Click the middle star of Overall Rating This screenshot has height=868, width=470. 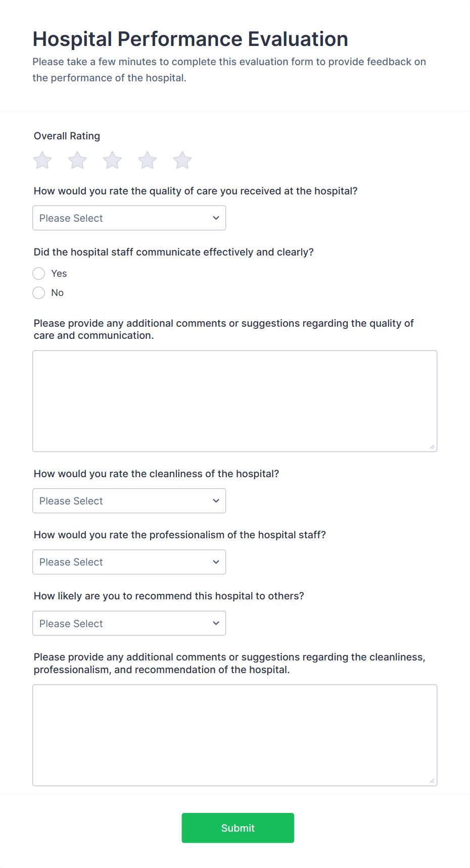[112, 160]
